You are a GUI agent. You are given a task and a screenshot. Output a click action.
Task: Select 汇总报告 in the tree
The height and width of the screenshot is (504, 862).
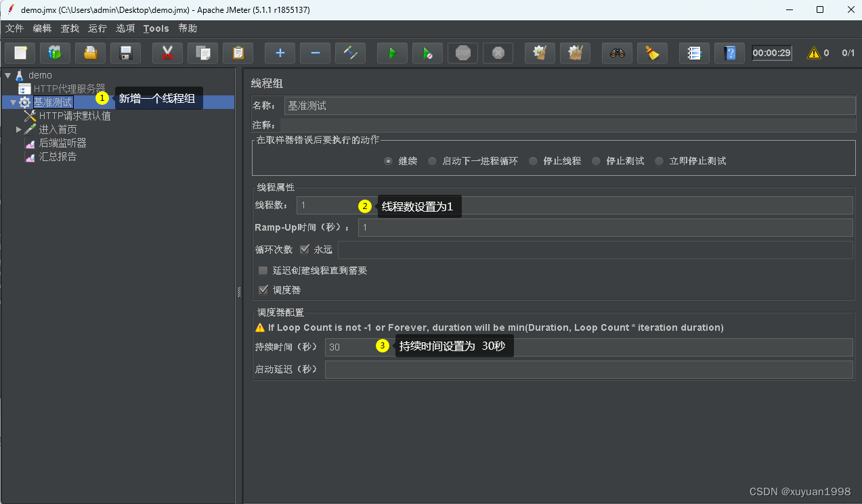point(58,156)
